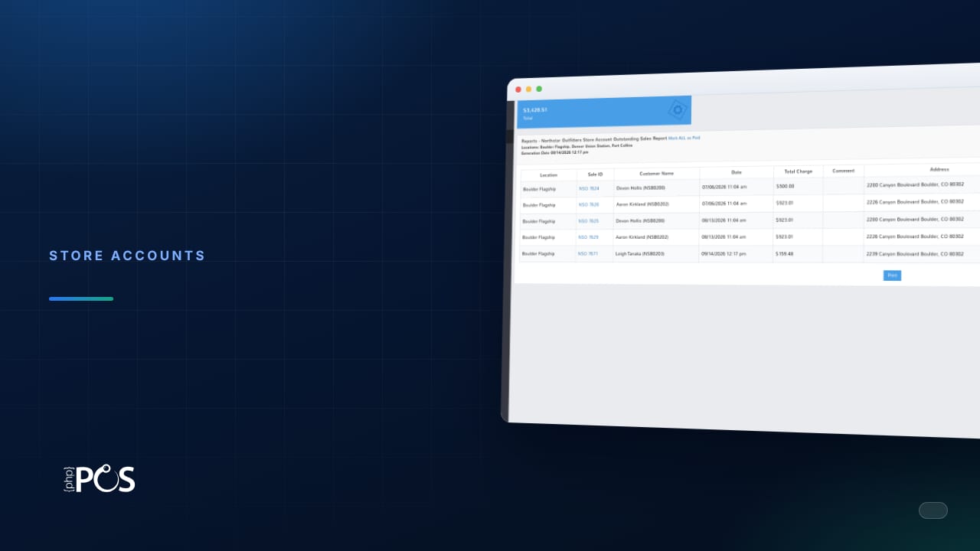Click the Location column header

(549, 175)
